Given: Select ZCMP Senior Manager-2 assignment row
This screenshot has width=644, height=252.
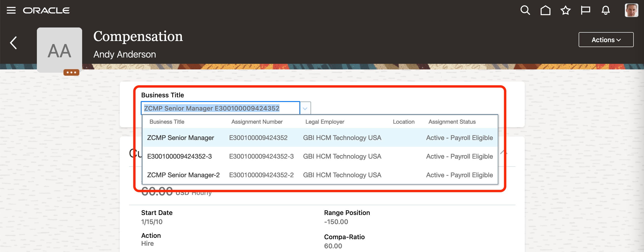Looking at the screenshot, I should pos(319,175).
